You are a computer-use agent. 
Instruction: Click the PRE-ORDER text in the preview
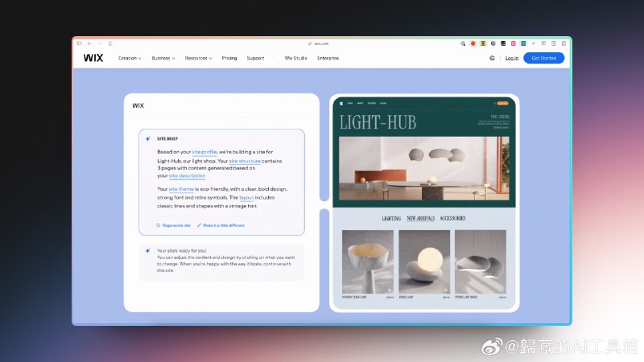(500, 117)
